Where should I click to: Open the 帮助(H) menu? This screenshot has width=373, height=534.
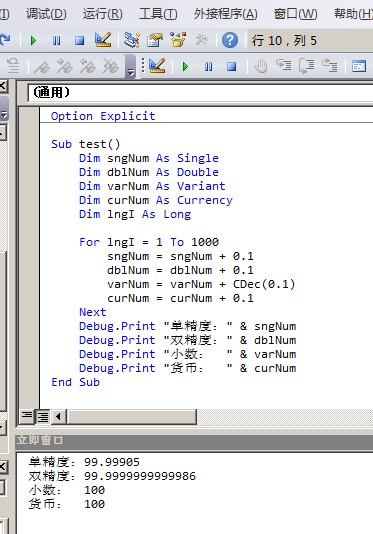click(353, 14)
